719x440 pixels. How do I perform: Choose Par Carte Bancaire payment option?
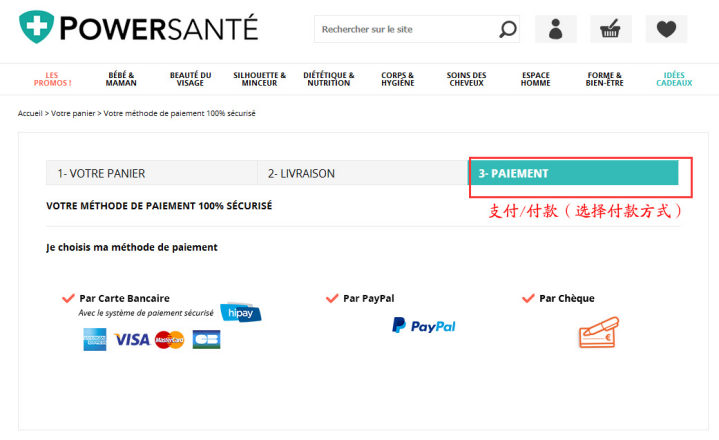pos(124,298)
